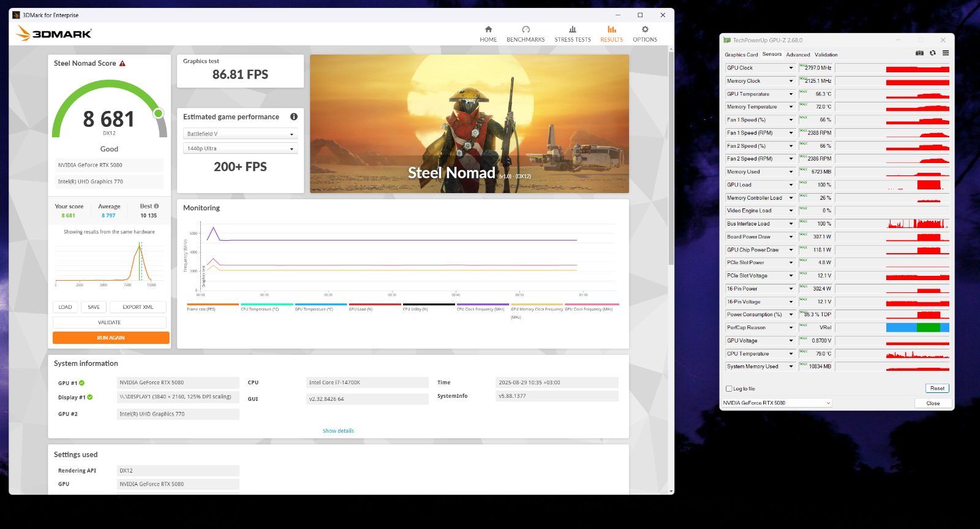Open the Memory Used sensor dropdown

791,172
